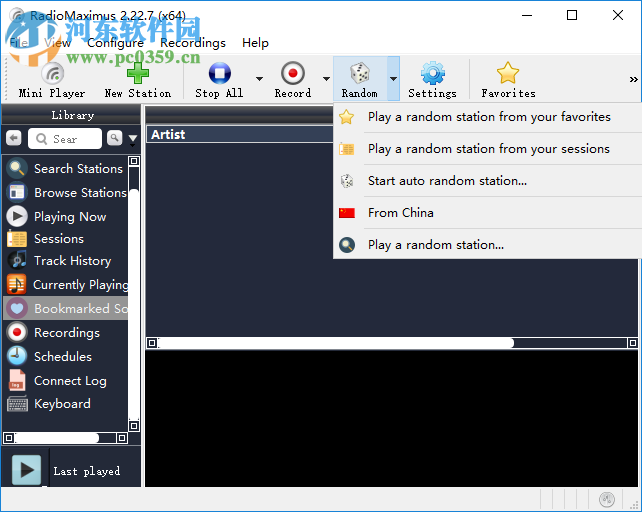Open the Help menu
The height and width of the screenshot is (512, 642).
[255, 43]
